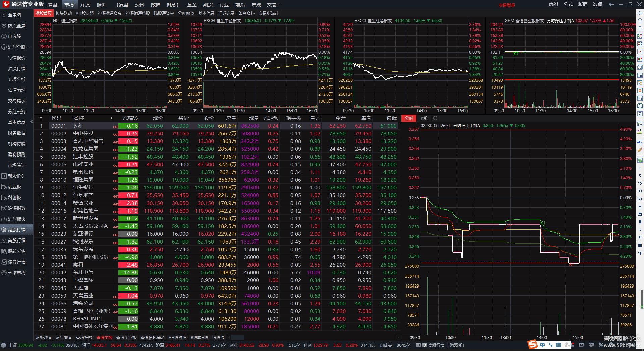Click the orange document icon in right toolbar
The image size is (644, 351).
(640, 91)
